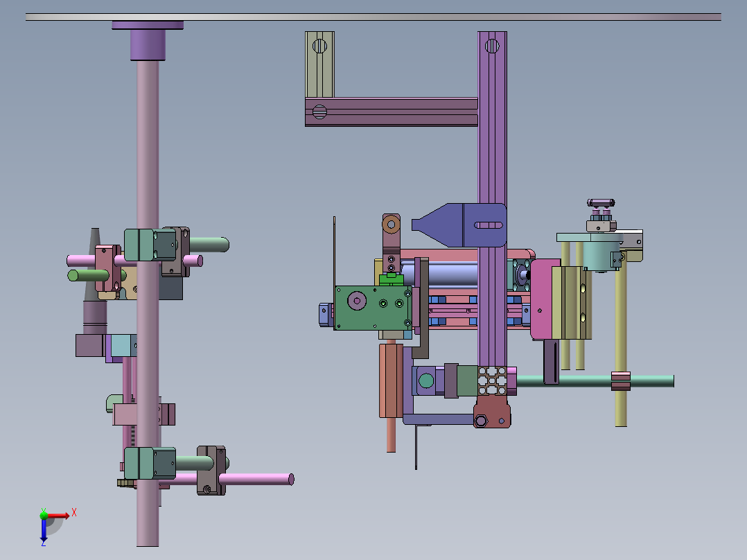Screen dimensions: 747x560
Task: Pick the round hole atop the purple vertical profile
Action: coord(492,46)
